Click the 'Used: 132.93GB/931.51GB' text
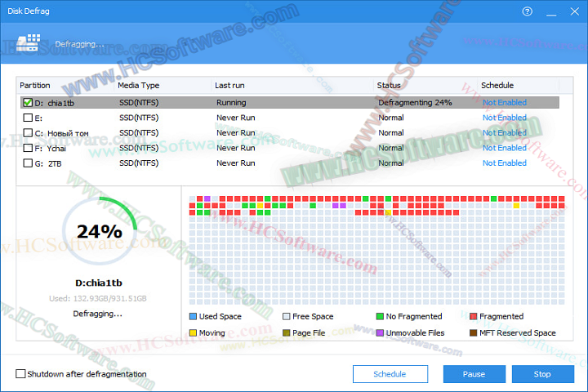588x392 pixels. tap(98, 299)
